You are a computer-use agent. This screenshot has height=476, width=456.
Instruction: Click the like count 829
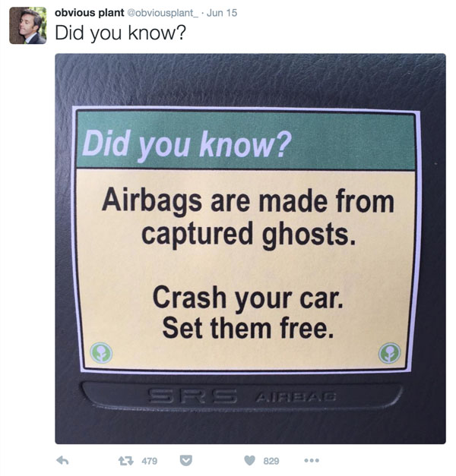pos(271,461)
